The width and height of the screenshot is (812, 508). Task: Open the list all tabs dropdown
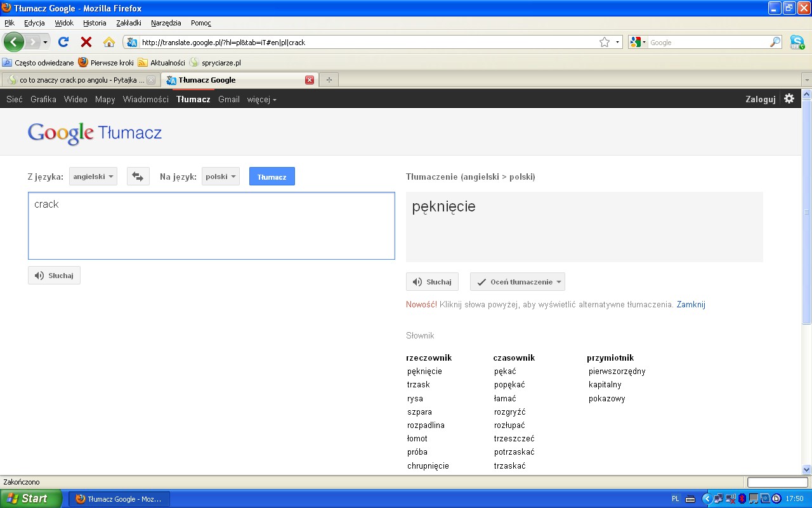click(x=806, y=80)
